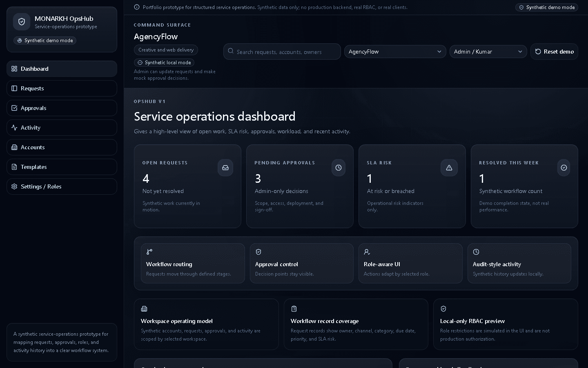Click the Accounts building icon in sidebar
The image size is (588, 368).
coord(14,147)
